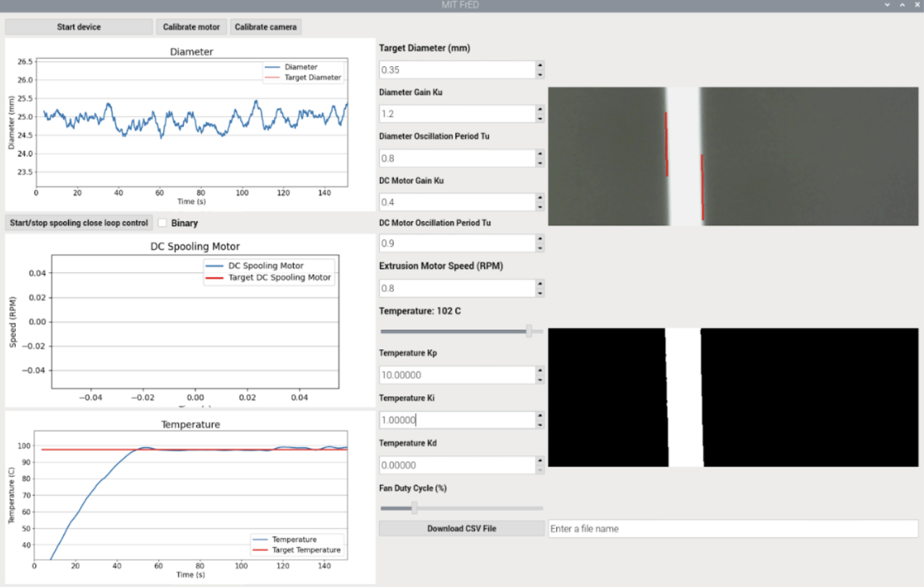Enable the Binary checkbox
The image size is (924, 587).
[x=162, y=223]
